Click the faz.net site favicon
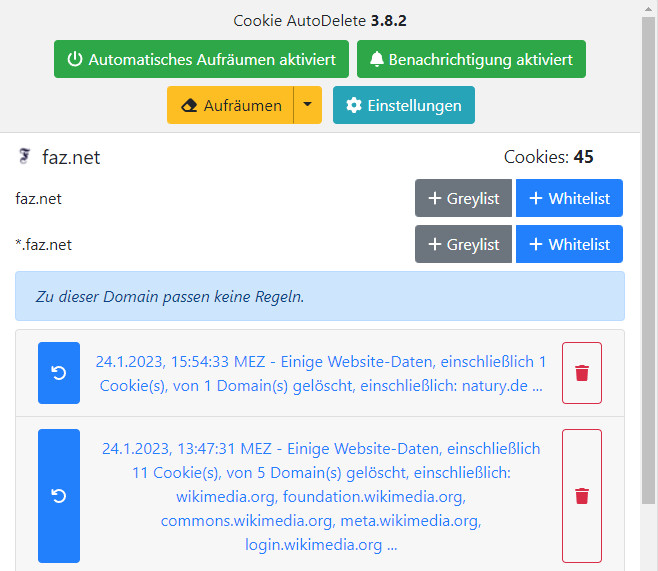Screen dimensions: 658x571 [x=25, y=157]
